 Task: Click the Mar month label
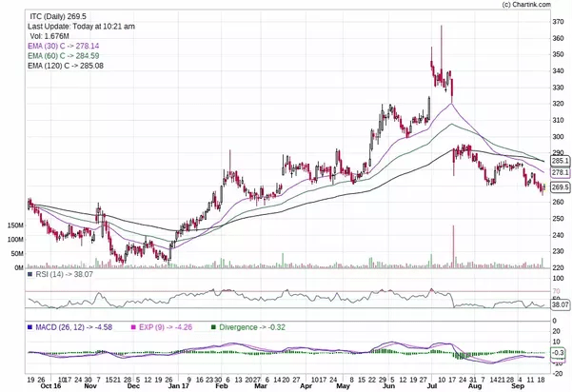point(261,386)
